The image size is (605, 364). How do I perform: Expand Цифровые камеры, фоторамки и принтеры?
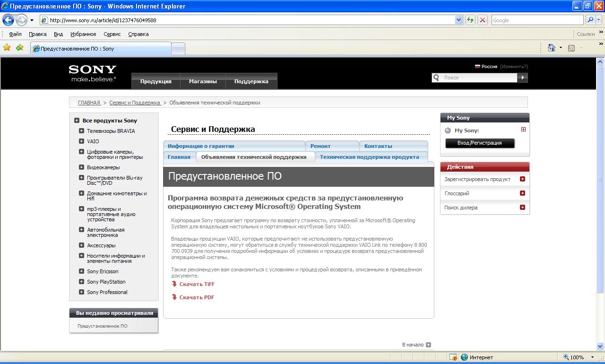[x=82, y=152]
